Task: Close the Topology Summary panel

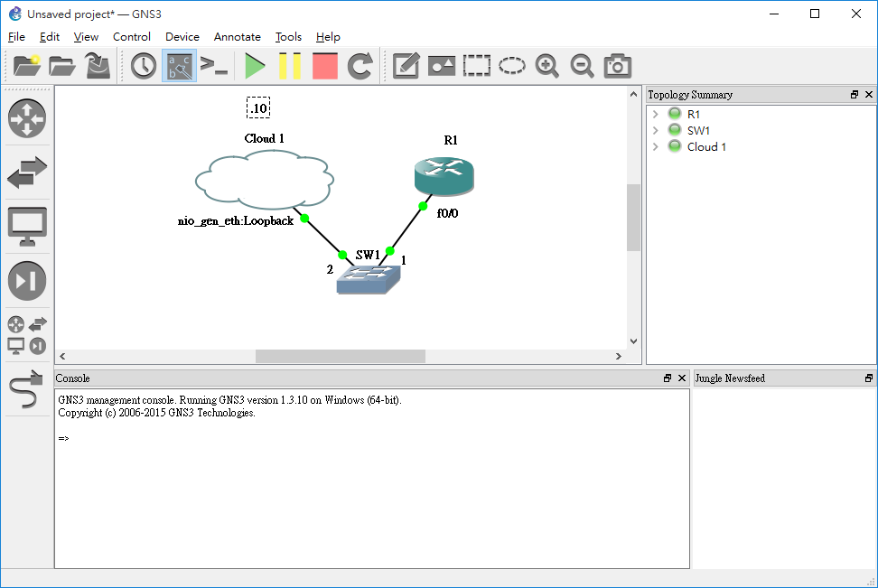Action: 869,95
